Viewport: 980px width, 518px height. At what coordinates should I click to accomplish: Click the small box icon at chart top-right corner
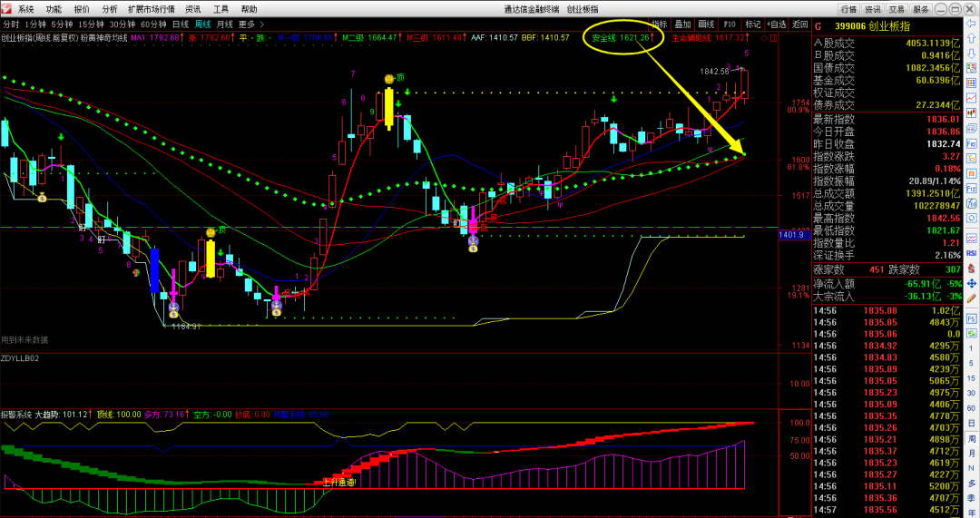coord(774,38)
